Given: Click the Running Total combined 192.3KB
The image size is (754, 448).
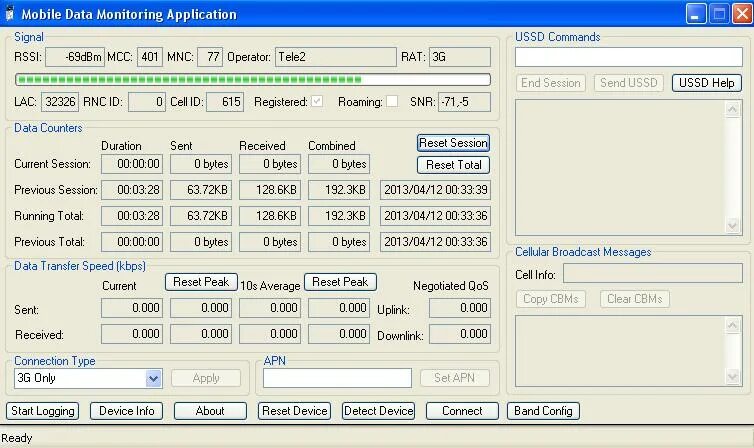Looking at the screenshot, I should click(x=339, y=216).
